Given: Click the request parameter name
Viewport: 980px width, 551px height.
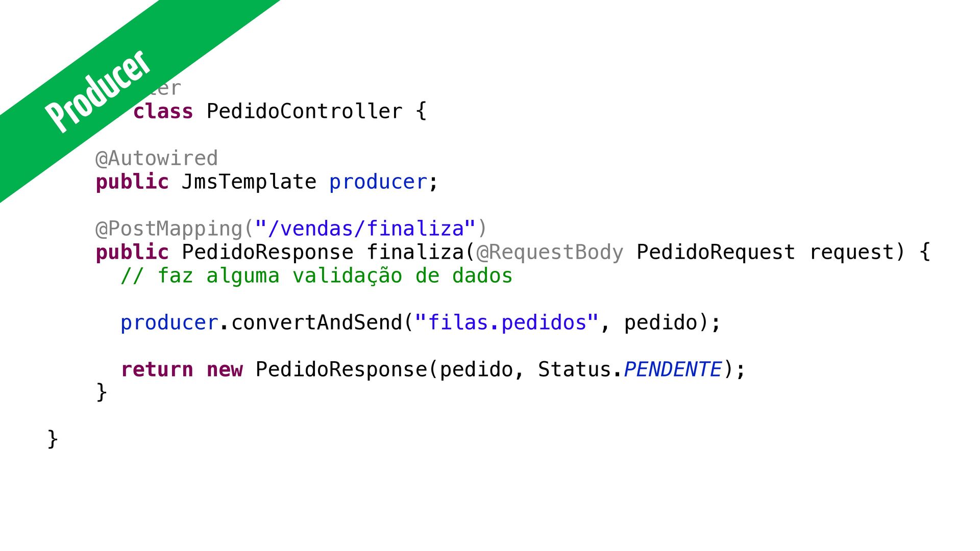Looking at the screenshot, I should pyautogui.click(x=851, y=253).
